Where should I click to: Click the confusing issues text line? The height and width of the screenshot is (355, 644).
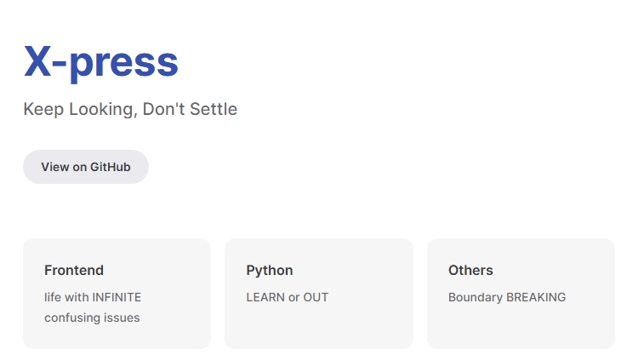[92, 318]
